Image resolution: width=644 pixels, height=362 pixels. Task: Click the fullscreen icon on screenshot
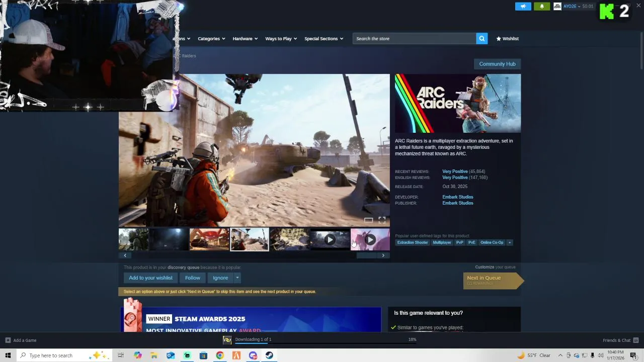382,220
